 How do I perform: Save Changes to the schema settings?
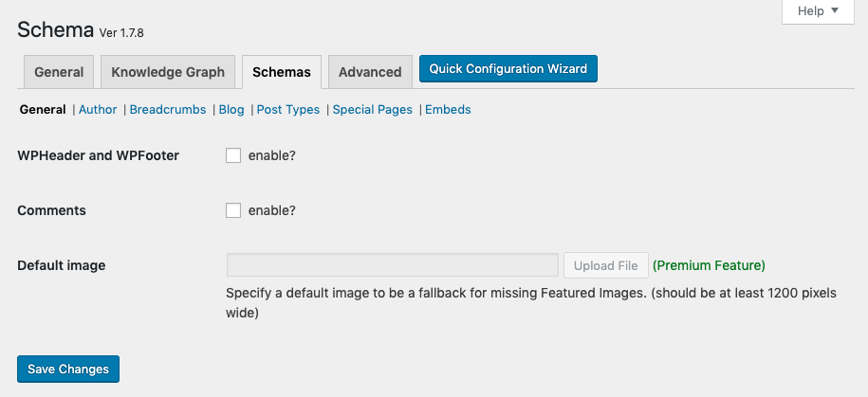(x=68, y=369)
